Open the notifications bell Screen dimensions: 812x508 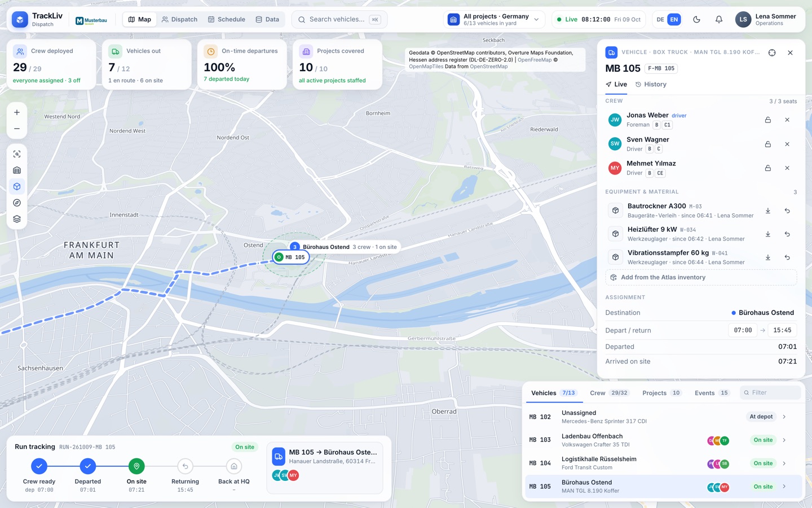coord(719,19)
